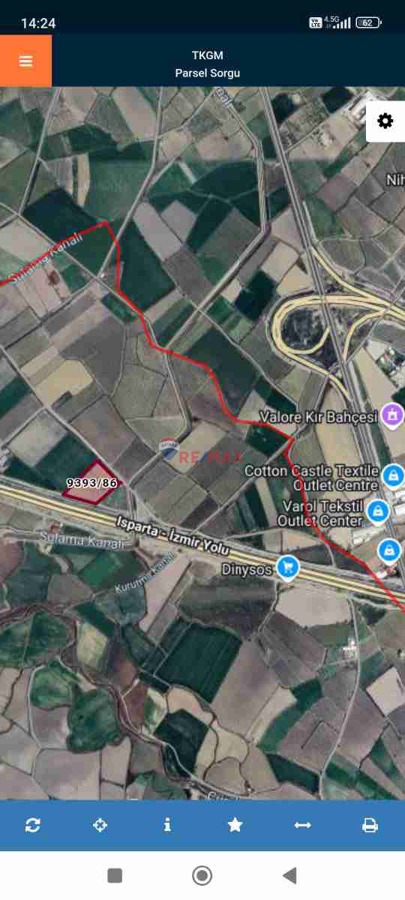This screenshot has height=900, width=405.
Task: Tap the print icon
Action: (370, 825)
